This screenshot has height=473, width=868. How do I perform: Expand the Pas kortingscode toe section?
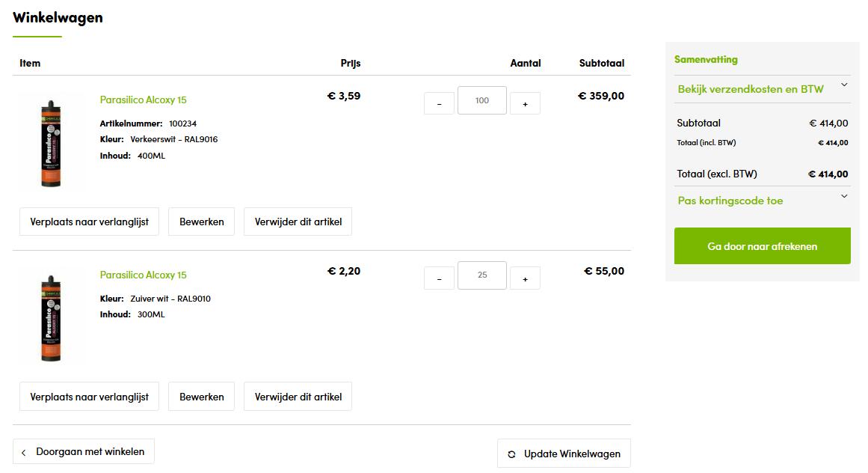tap(763, 201)
